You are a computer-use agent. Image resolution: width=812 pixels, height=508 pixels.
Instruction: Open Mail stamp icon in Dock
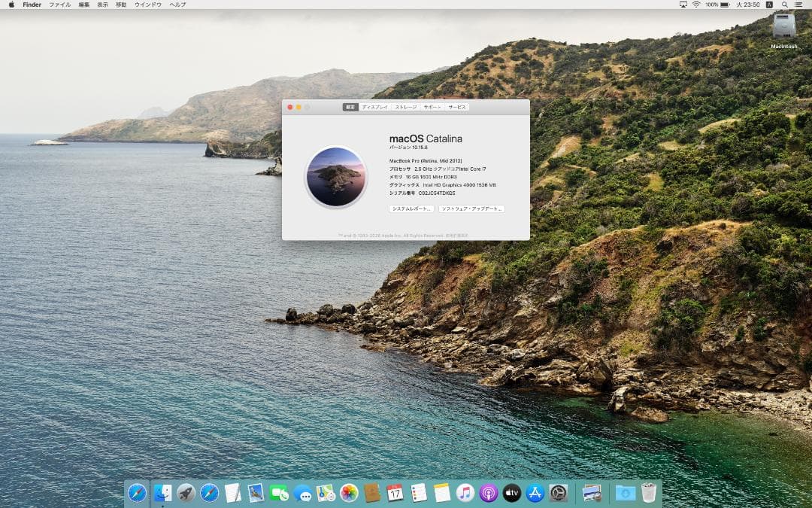pos(256,492)
